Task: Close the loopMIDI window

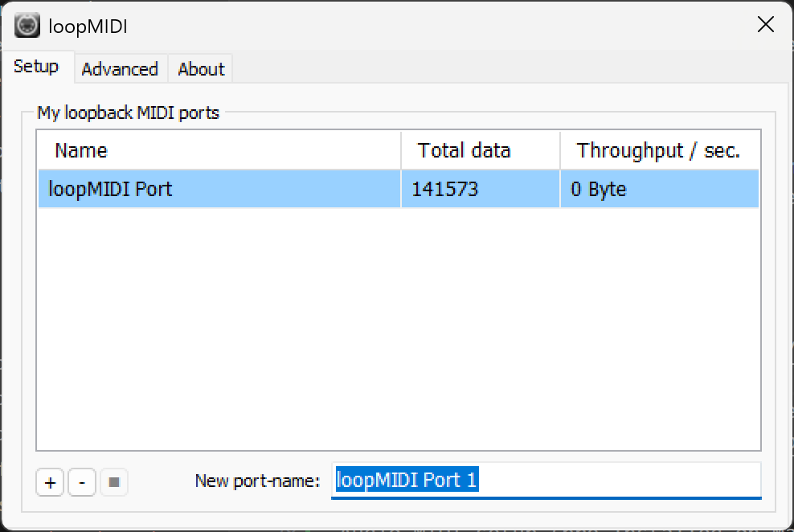Action: tap(766, 24)
